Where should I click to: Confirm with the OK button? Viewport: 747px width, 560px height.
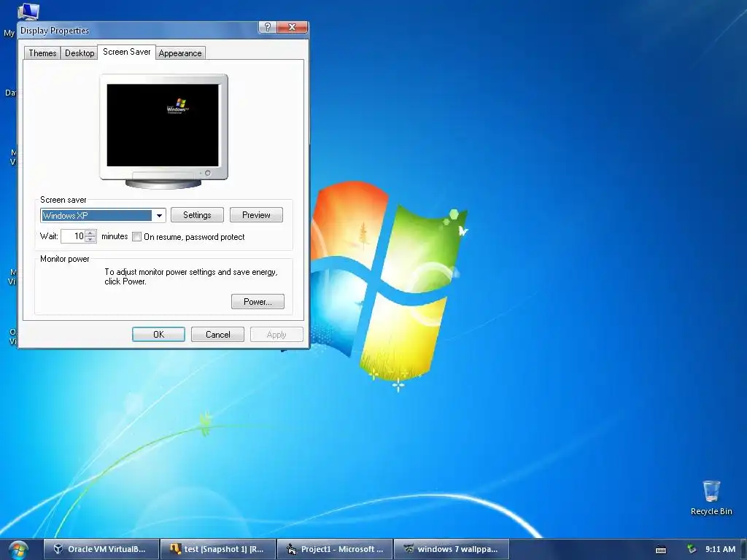coord(158,334)
